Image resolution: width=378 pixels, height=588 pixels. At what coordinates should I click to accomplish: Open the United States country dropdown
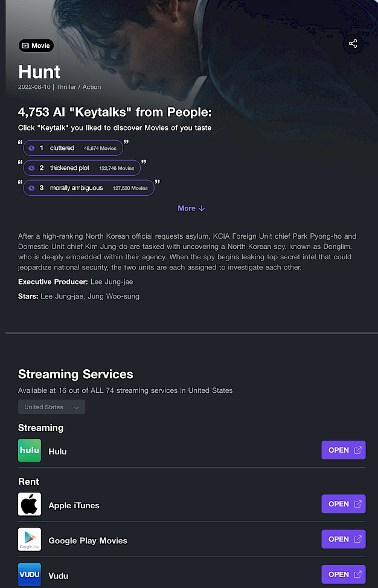click(x=51, y=407)
